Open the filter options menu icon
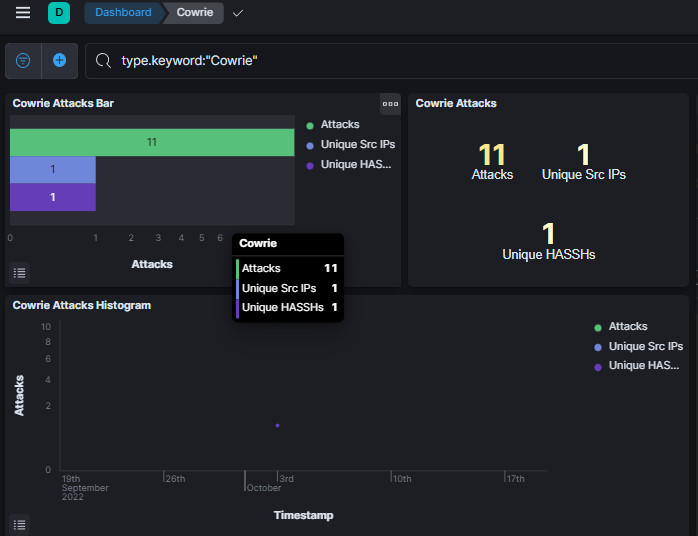This screenshot has height=536, width=698. (x=23, y=60)
